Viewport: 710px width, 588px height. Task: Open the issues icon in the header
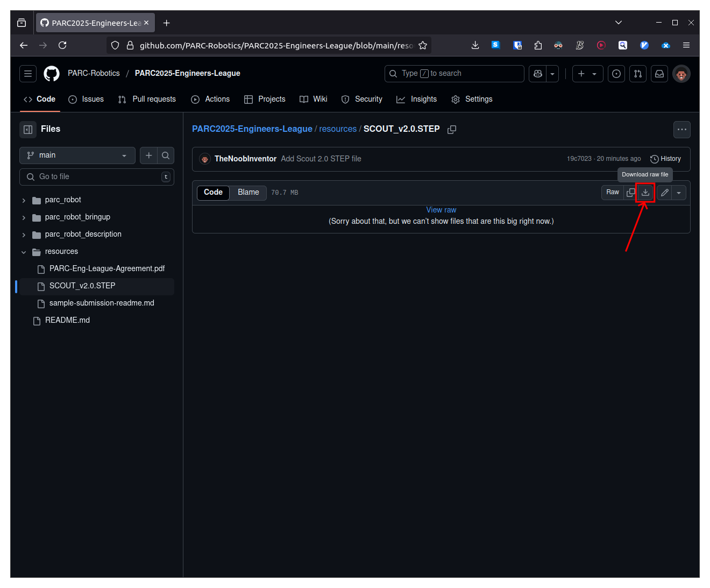(x=616, y=74)
